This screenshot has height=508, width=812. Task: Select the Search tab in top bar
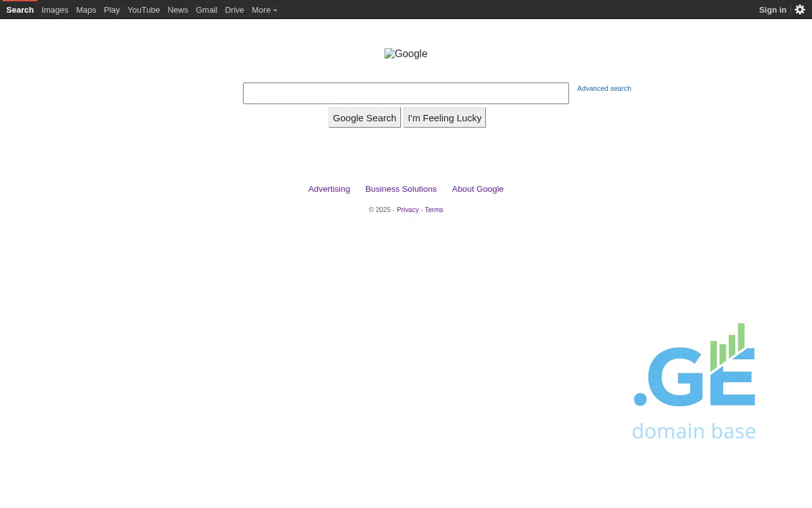pyautogui.click(x=20, y=10)
